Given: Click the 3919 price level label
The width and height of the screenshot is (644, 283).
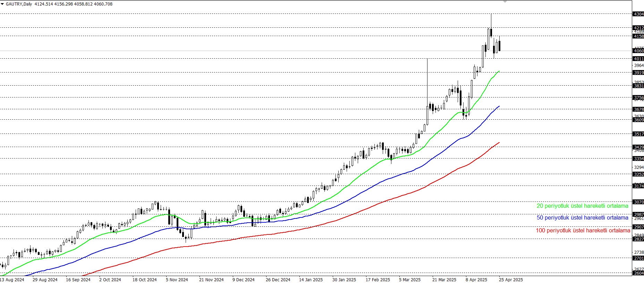Looking at the screenshot, I should 638,72.
